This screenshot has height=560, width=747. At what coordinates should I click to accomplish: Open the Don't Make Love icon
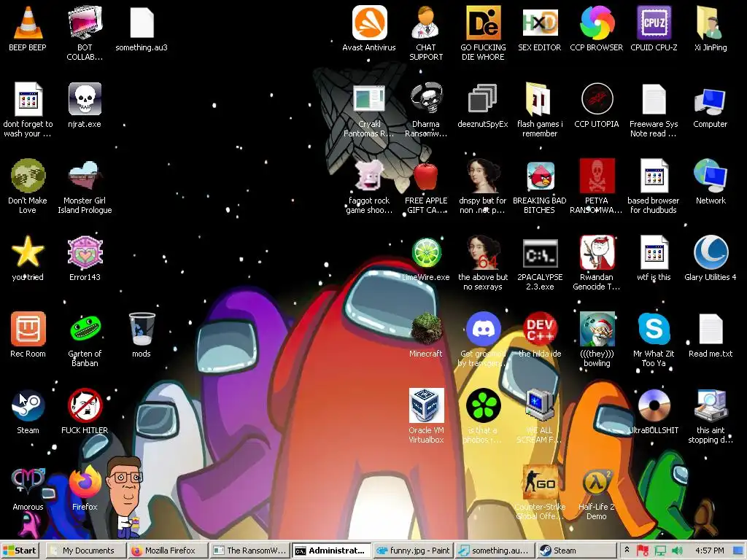pyautogui.click(x=28, y=176)
